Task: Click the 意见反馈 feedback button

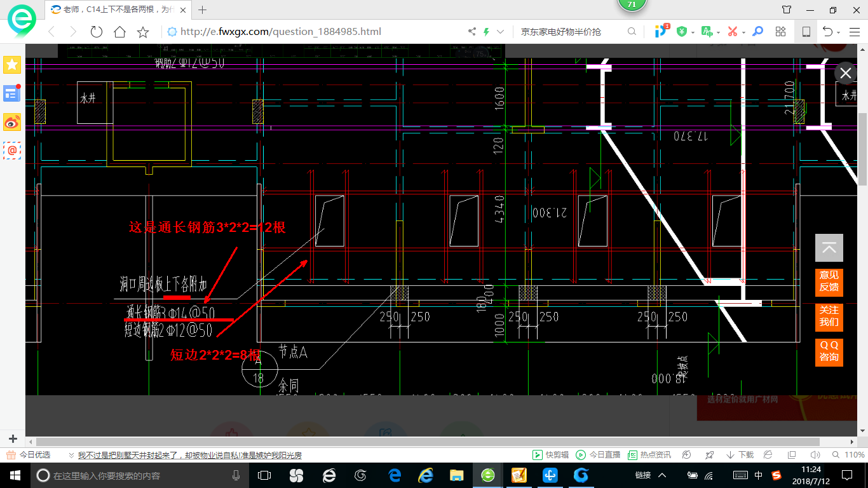Action: (829, 281)
